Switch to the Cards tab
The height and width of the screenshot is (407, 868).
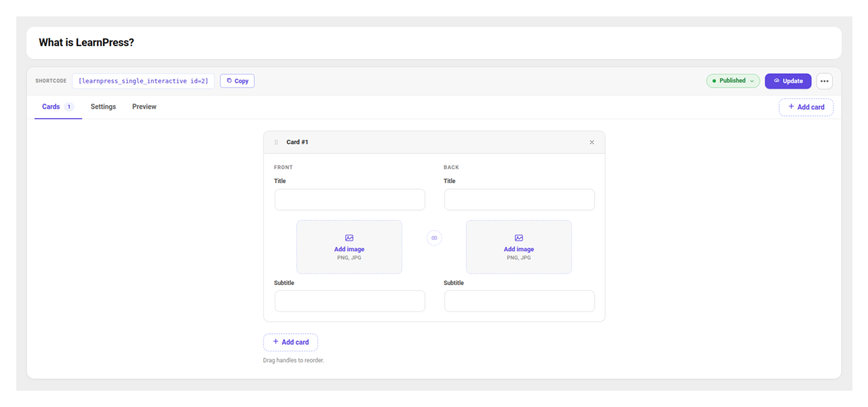coord(58,107)
